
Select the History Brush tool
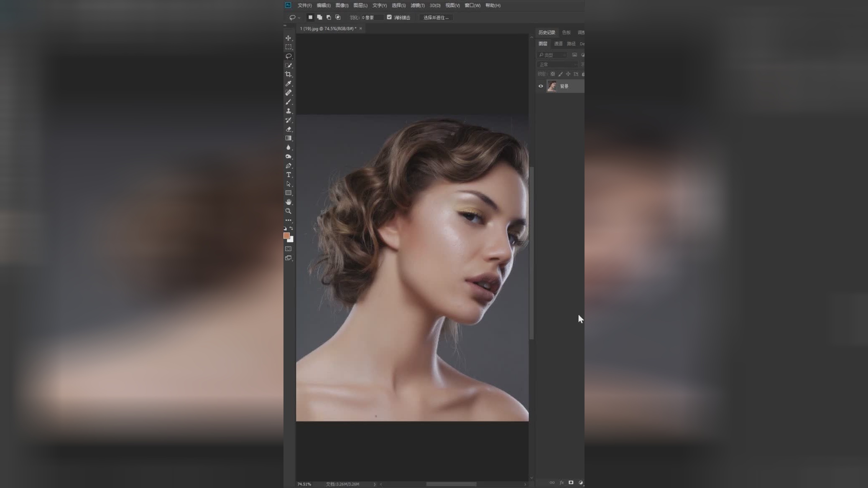288,120
